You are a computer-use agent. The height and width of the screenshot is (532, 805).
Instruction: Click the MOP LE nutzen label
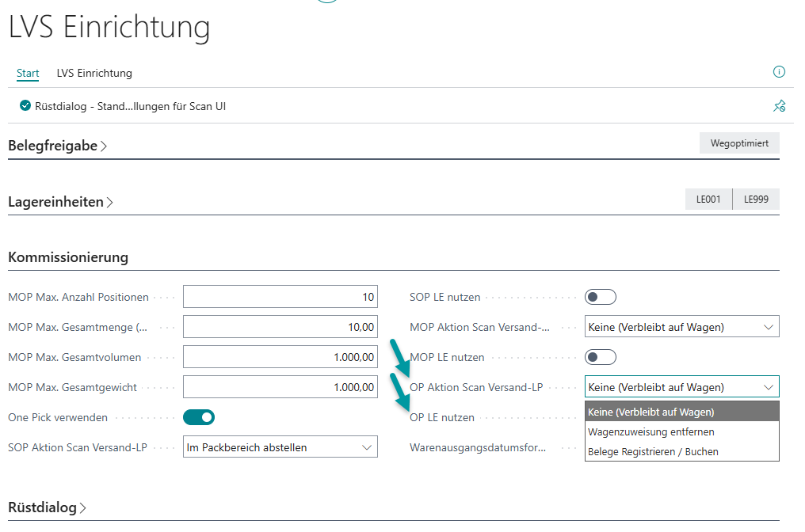[x=447, y=358]
